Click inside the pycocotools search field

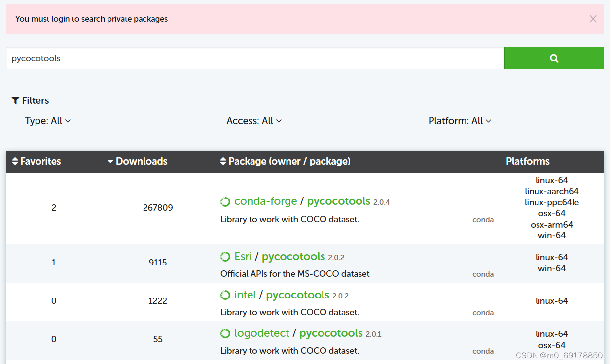coord(197,58)
